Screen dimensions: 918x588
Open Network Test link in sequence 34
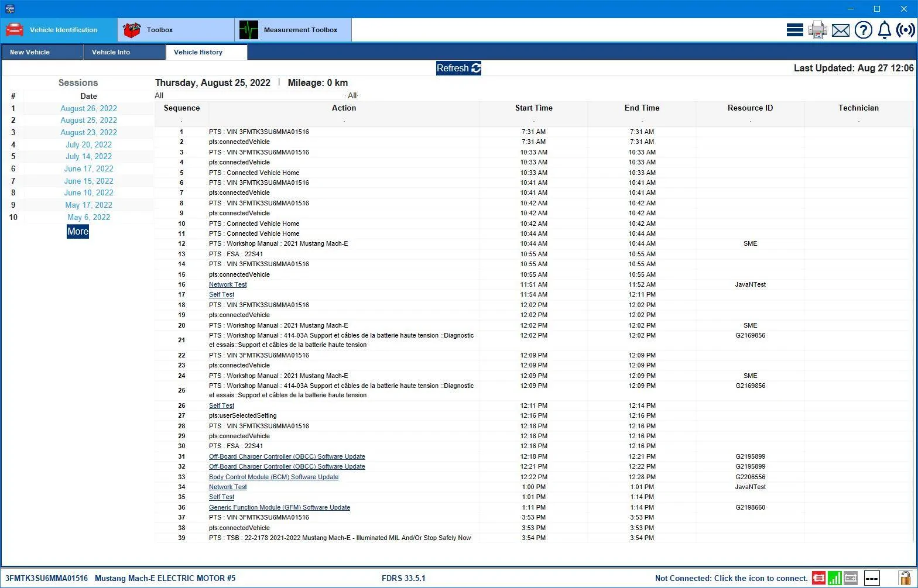(x=228, y=487)
